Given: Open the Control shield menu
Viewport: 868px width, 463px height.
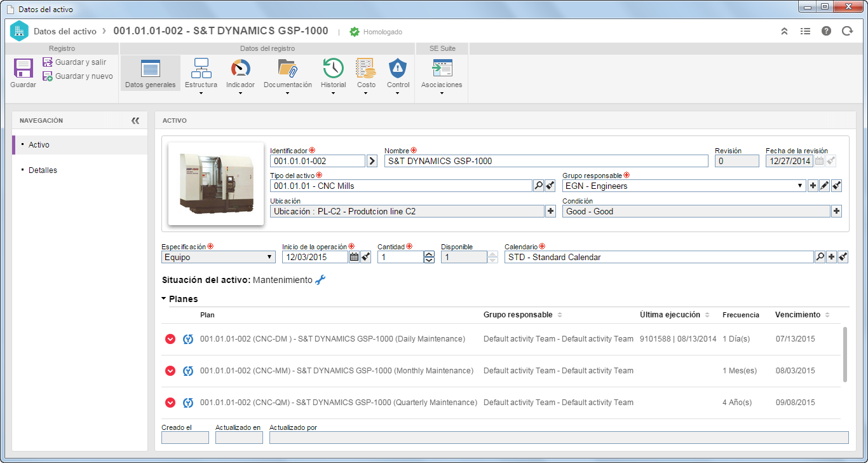Looking at the screenshot, I should (398, 73).
